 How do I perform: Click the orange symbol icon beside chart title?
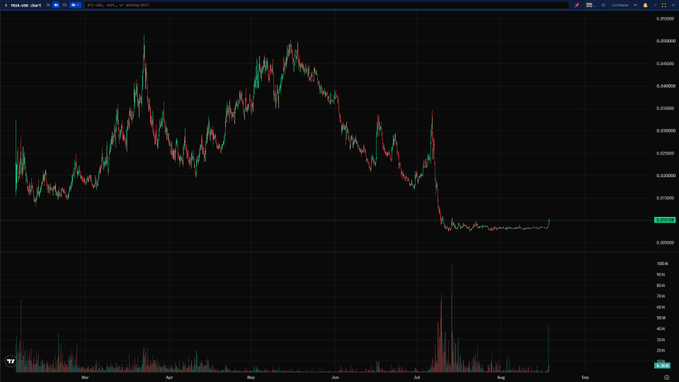(x=6, y=5)
